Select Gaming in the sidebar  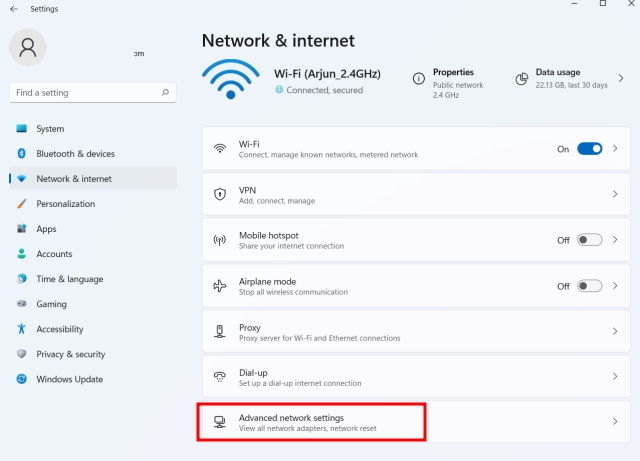click(93, 304)
